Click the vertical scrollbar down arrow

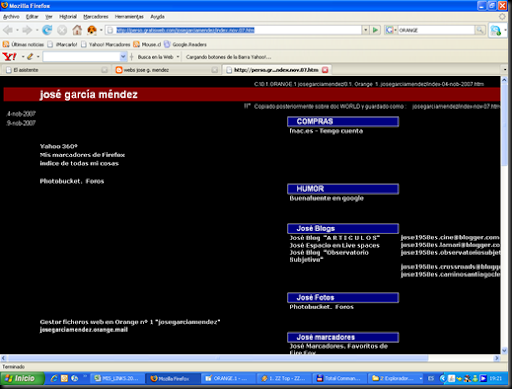coord(504,350)
